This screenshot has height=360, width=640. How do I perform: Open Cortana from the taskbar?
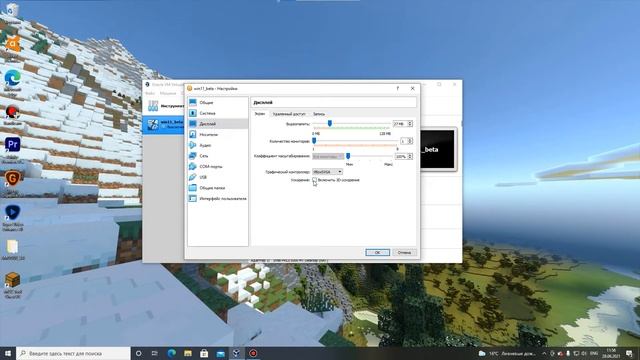138,353
